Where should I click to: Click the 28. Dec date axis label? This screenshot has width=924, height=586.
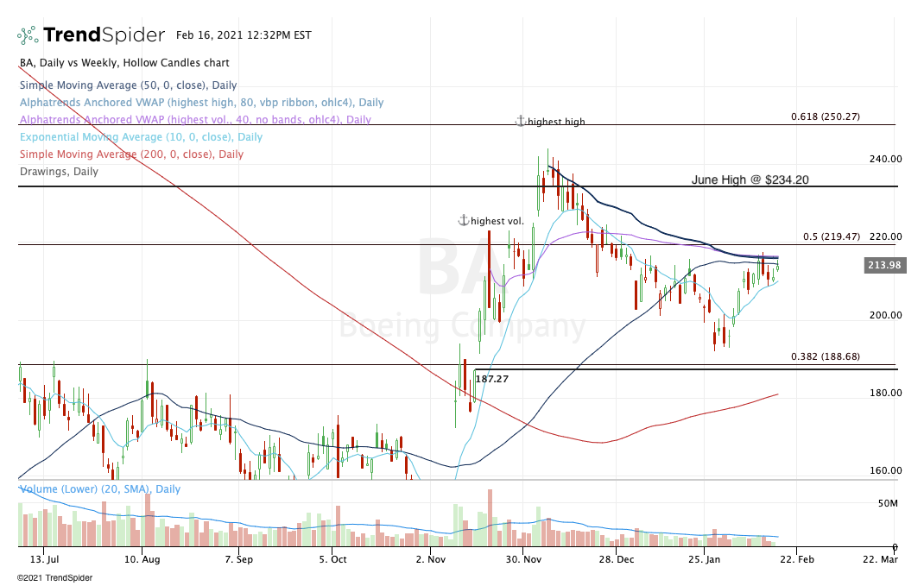[617, 559]
